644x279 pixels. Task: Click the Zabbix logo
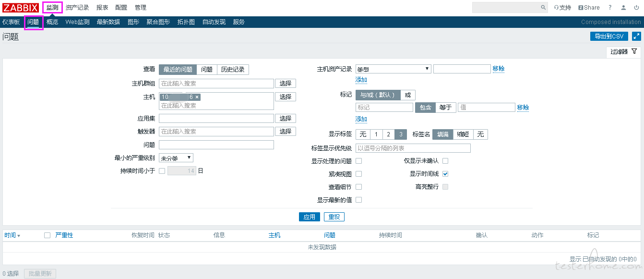click(x=21, y=8)
